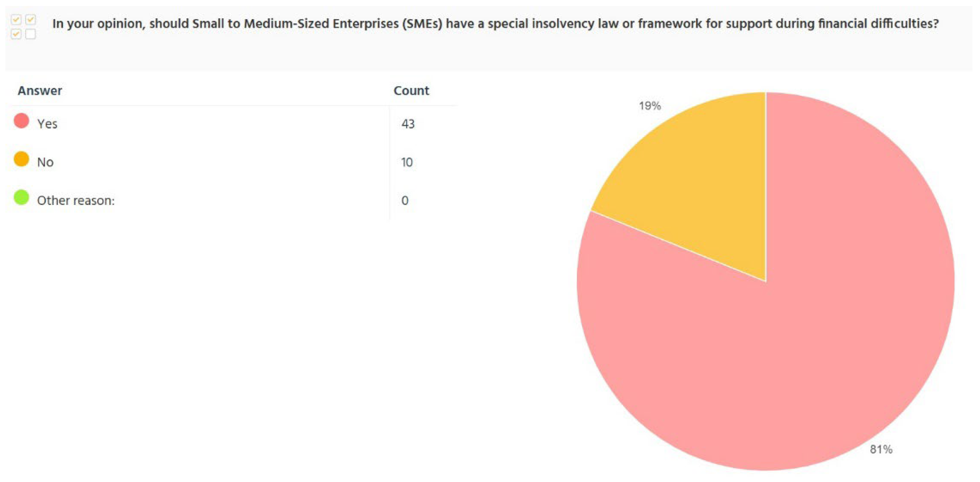Click the orange No legend dot
Image resolution: width=980 pixels, height=482 pixels.
coord(21,159)
